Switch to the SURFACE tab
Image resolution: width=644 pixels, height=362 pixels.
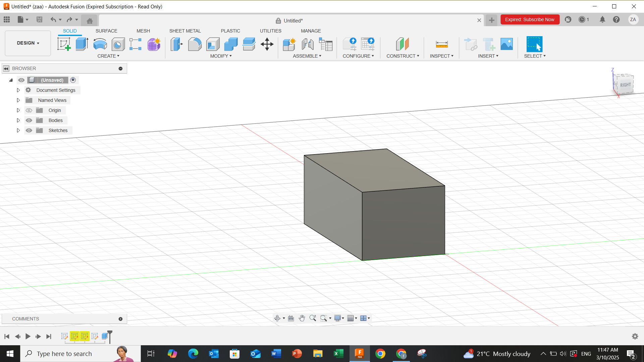point(106,31)
